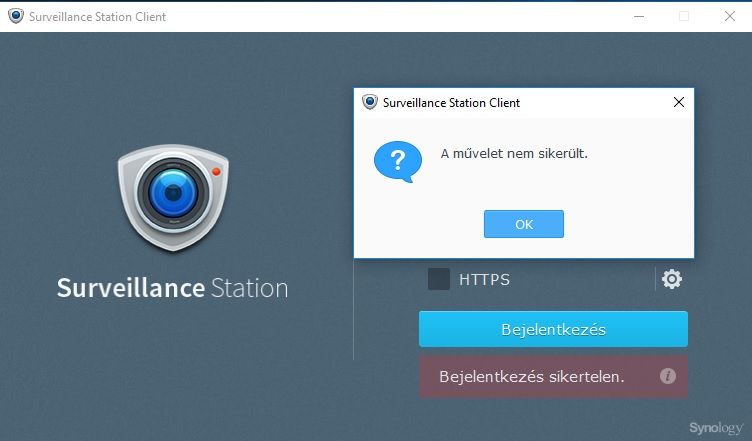Click the Bejelentkezés login button
The image size is (752, 441).
click(x=553, y=329)
